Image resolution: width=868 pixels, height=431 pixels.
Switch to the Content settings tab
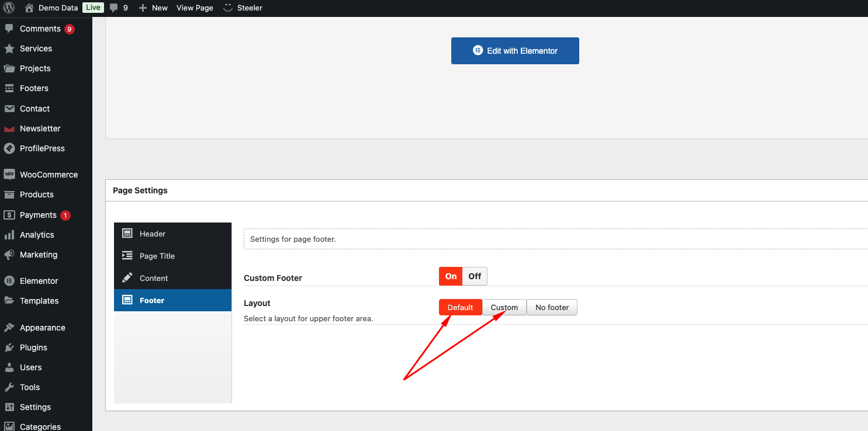coord(173,278)
